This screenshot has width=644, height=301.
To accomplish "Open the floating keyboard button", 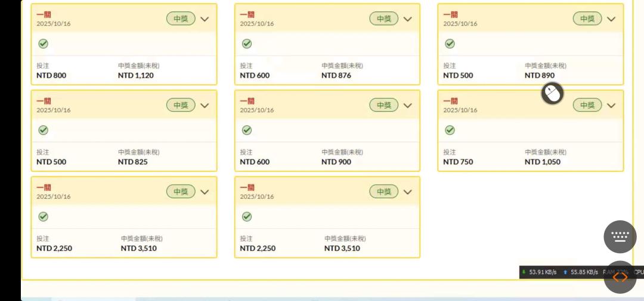I will click(620, 236).
